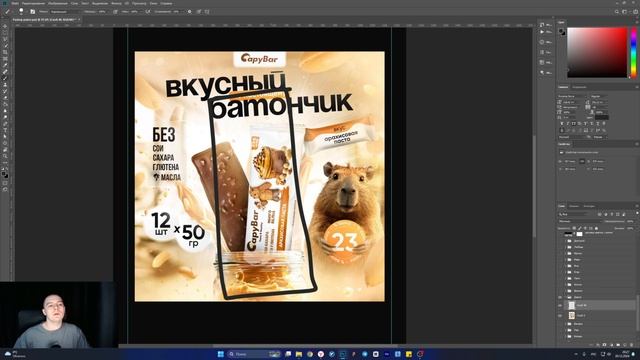Click the symmetry paint options icon
This screenshot has width=640, height=360.
(x=207, y=12)
